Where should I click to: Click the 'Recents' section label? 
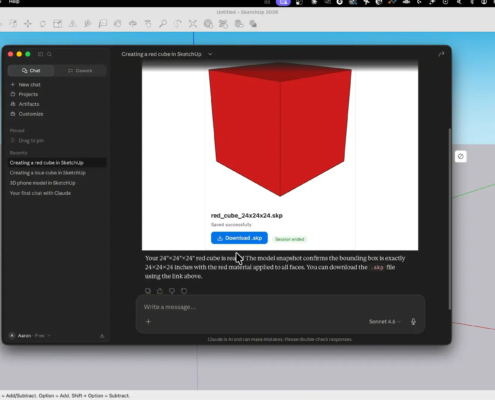pos(18,153)
